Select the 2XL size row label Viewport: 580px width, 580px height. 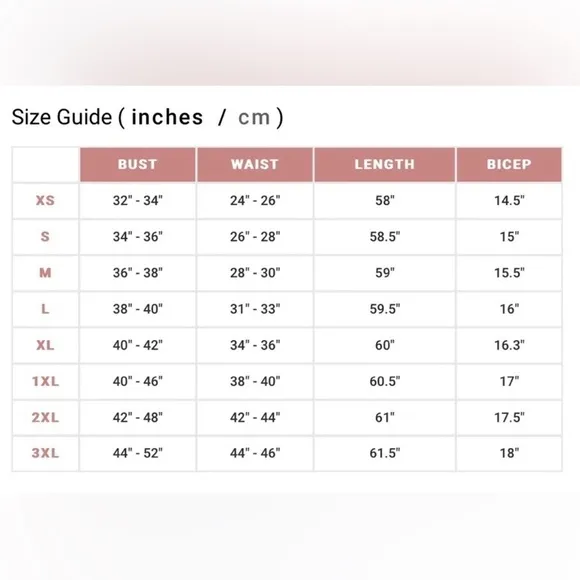pos(45,417)
